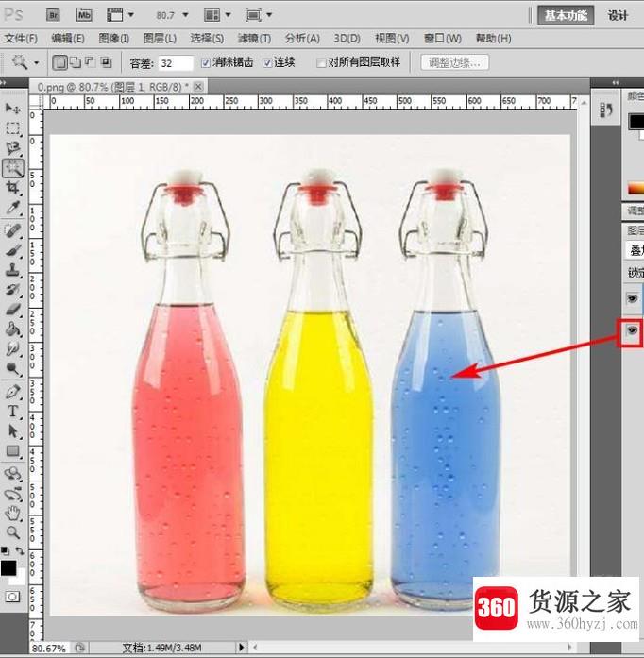
Task: Click the 调整边缘 Refine Edge button
Action: point(454,63)
